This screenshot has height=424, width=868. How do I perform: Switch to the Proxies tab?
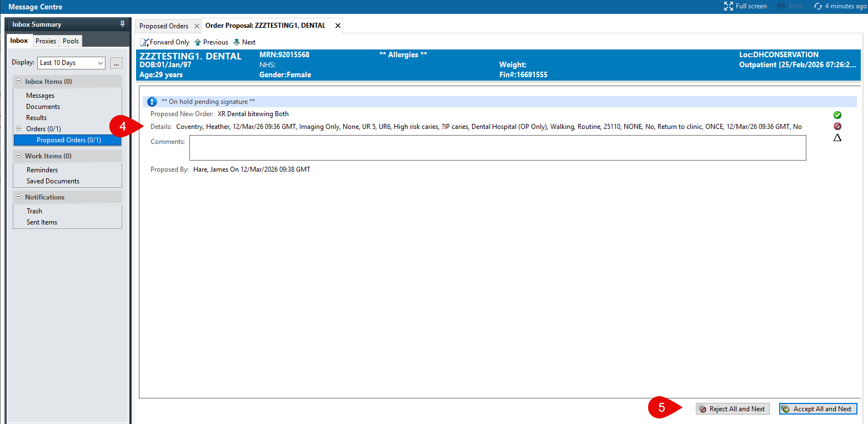pos(46,41)
